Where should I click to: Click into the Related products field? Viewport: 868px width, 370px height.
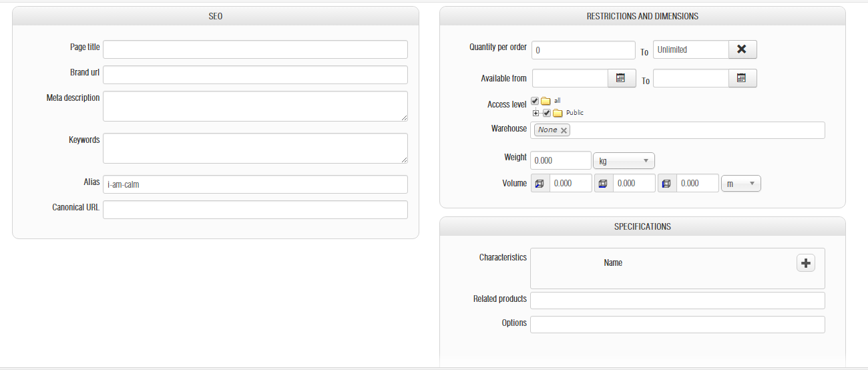(x=677, y=301)
